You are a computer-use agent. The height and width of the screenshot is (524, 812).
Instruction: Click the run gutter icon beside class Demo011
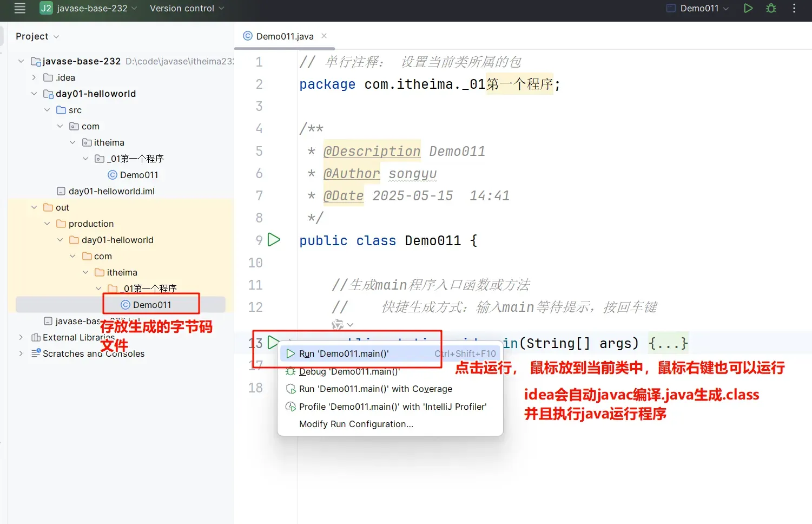[x=274, y=240]
